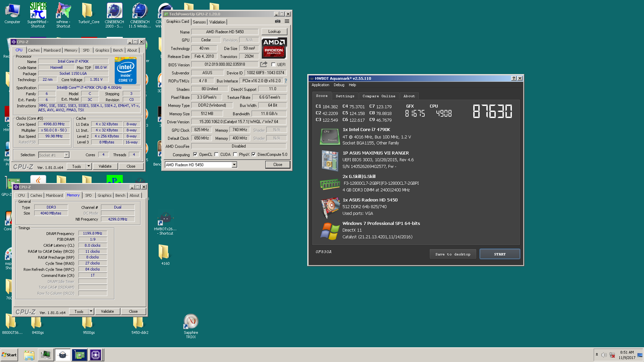This screenshot has width=644, height=362.
Task: Click the Show desktop button
Action: (x=640, y=355)
